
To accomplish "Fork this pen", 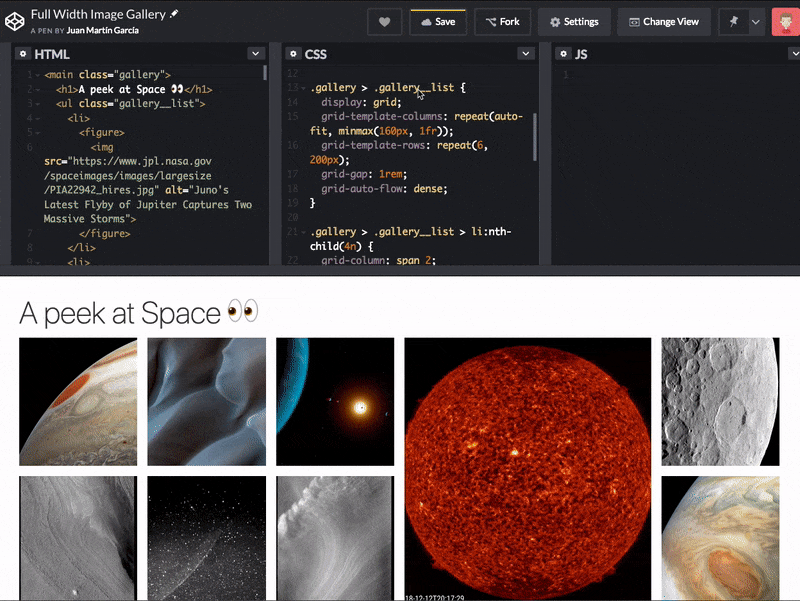I will [x=503, y=22].
